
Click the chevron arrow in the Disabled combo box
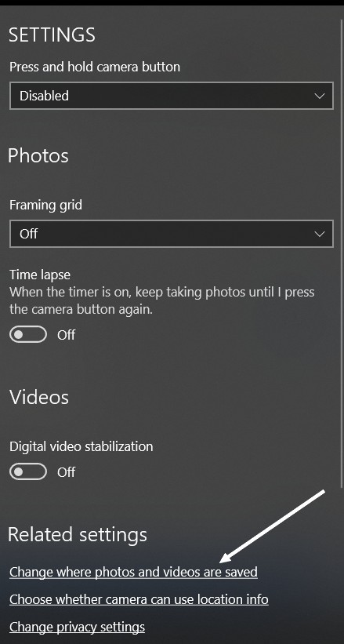click(x=320, y=96)
